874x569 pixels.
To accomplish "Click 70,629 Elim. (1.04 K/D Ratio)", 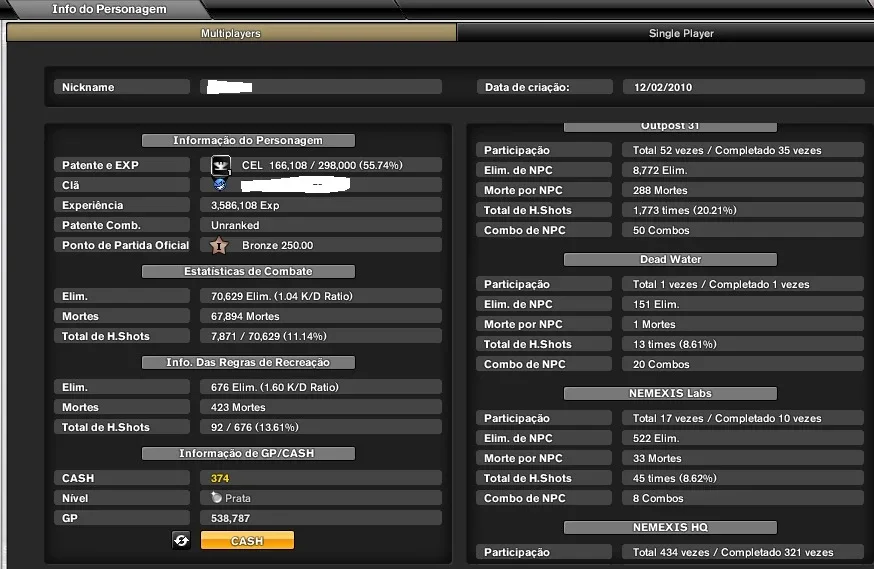I will (281, 296).
